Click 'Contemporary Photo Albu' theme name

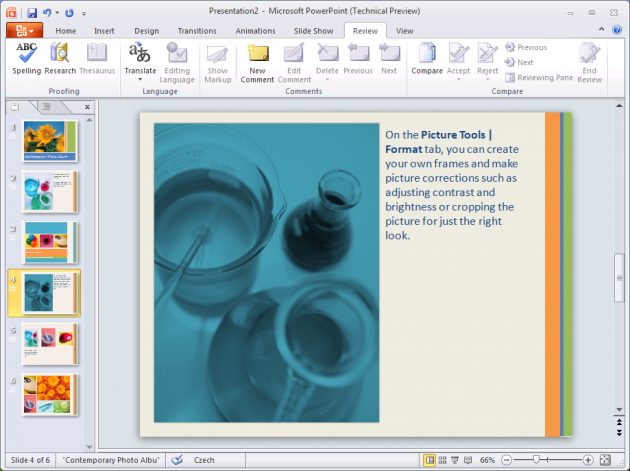(x=111, y=460)
